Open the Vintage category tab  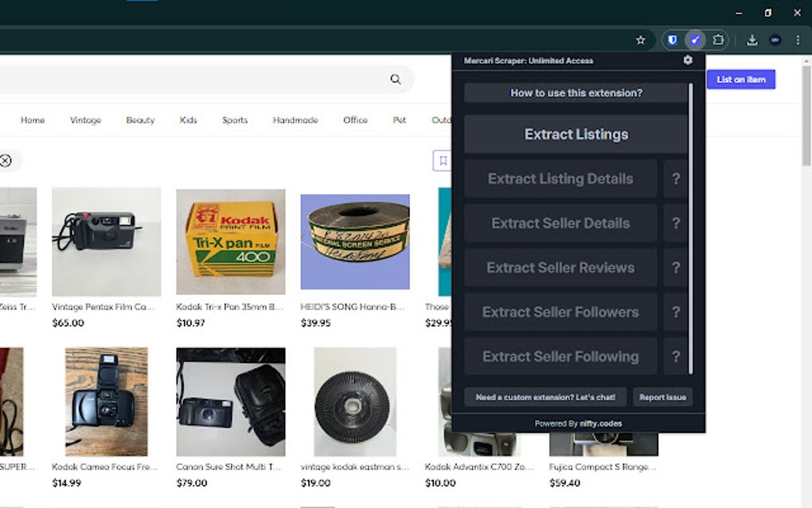click(84, 119)
